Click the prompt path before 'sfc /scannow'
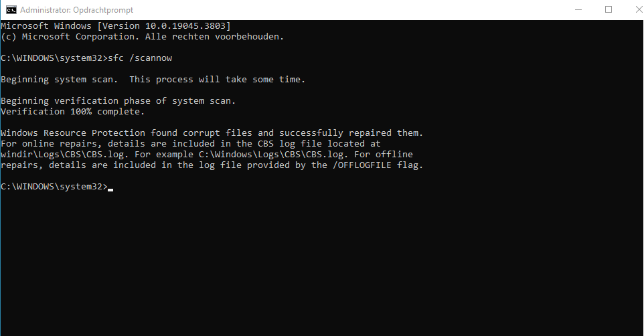 pyautogui.click(x=54, y=58)
